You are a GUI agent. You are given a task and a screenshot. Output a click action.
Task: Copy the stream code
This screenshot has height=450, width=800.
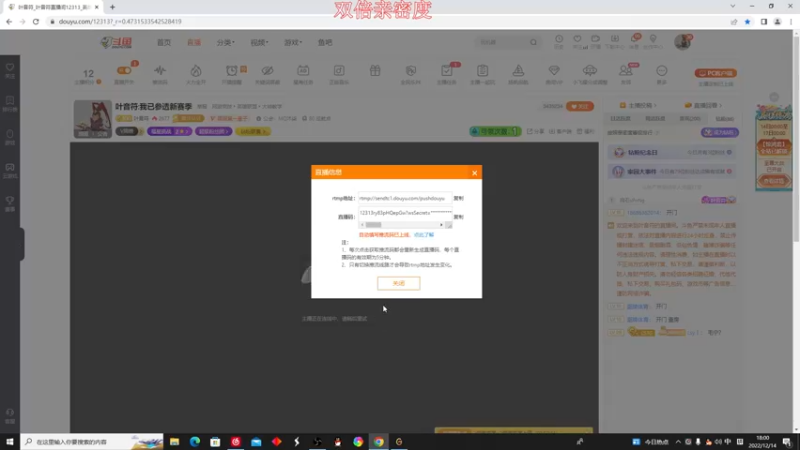pyautogui.click(x=459, y=217)
